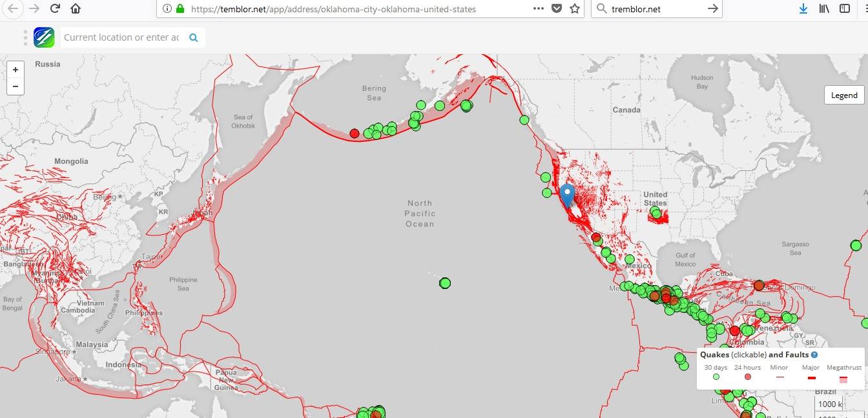
Task: Select the green quake marker on Canada's coast
Action: coord(524,119)
